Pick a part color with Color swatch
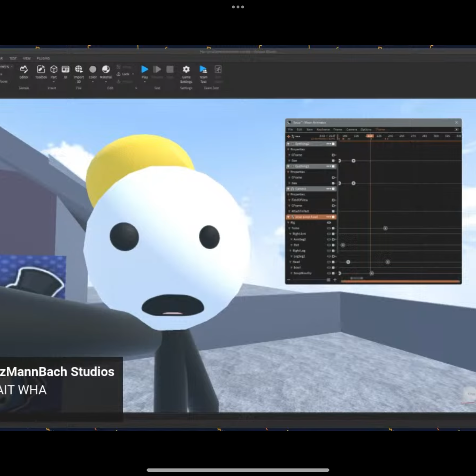476x476 pixels. 93,70
